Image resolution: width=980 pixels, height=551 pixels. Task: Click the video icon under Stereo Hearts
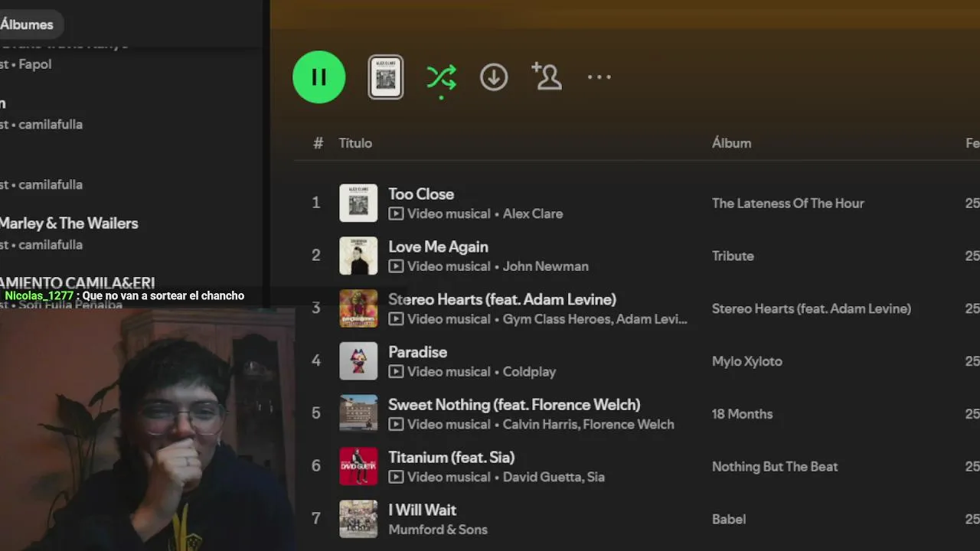(396, 319)
